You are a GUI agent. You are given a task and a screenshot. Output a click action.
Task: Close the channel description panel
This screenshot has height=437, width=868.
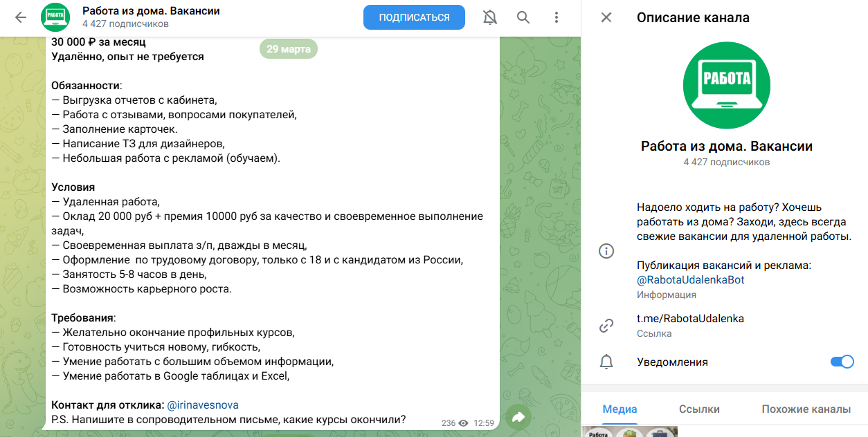point(606,18)
